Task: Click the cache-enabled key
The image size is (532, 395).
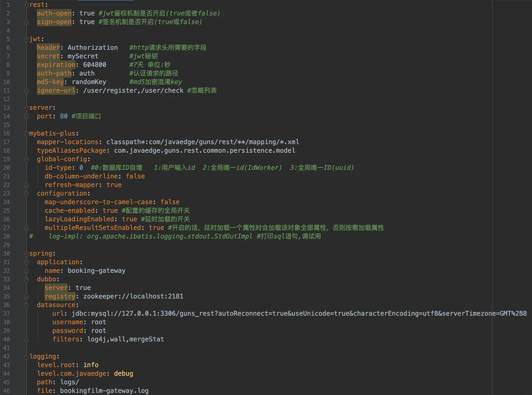Action: click(x=70, y=211)
